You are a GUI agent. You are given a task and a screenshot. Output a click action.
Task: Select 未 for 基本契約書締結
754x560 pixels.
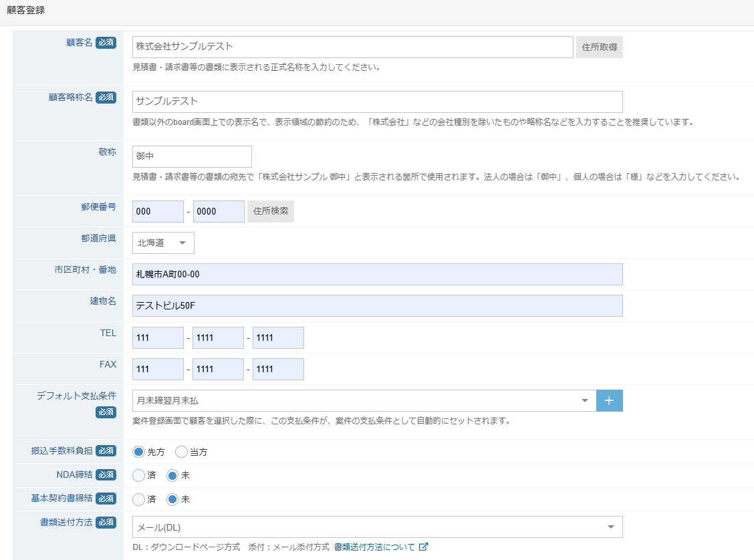[x=172, y=499]
